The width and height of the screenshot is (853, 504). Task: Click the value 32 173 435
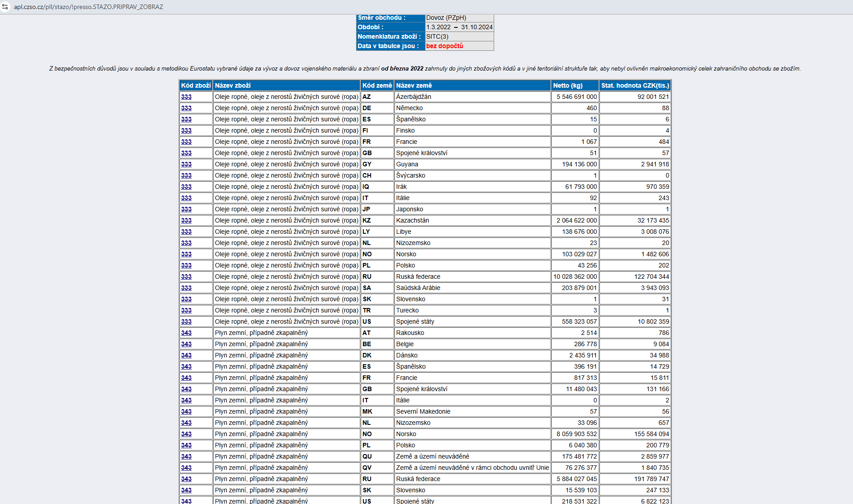click(653, 220)
